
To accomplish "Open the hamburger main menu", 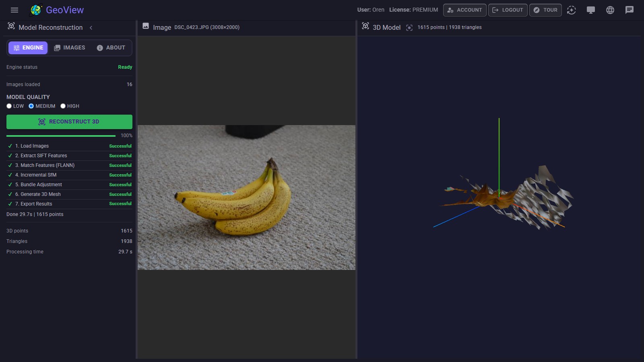I will pyautogui.click(x=14, y=10).
